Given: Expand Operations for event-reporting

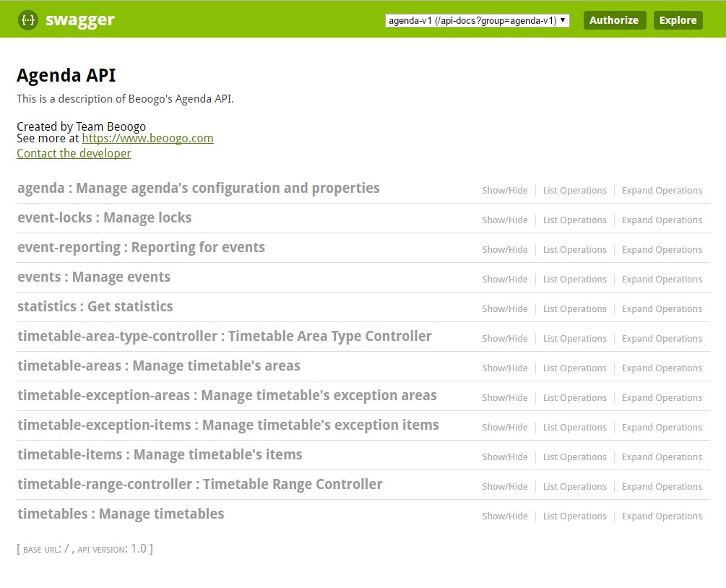Looking at the screenshot, I should 662,249.
